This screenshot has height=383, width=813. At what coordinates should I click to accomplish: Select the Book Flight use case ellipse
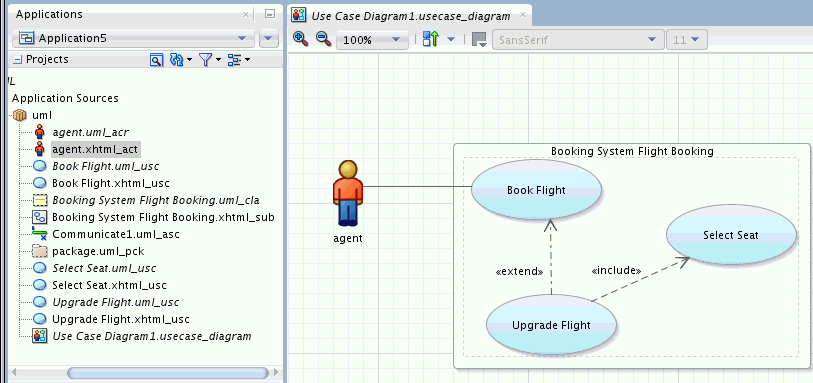[536, 190]
